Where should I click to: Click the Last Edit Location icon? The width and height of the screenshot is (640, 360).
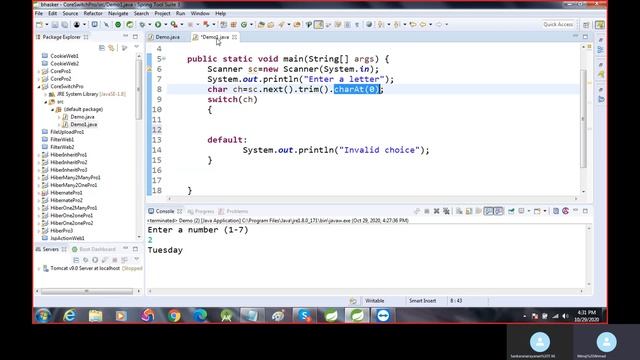click(413, 24)
